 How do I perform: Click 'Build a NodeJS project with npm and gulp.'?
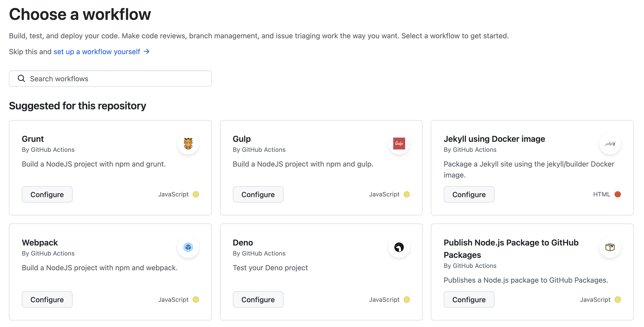pyautogui.click(x=303, y=164)
